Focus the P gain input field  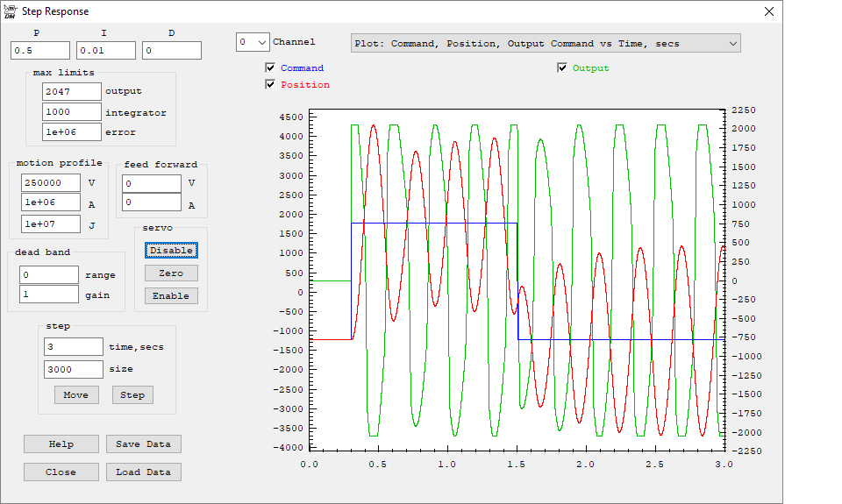click(x=40, y=51)
